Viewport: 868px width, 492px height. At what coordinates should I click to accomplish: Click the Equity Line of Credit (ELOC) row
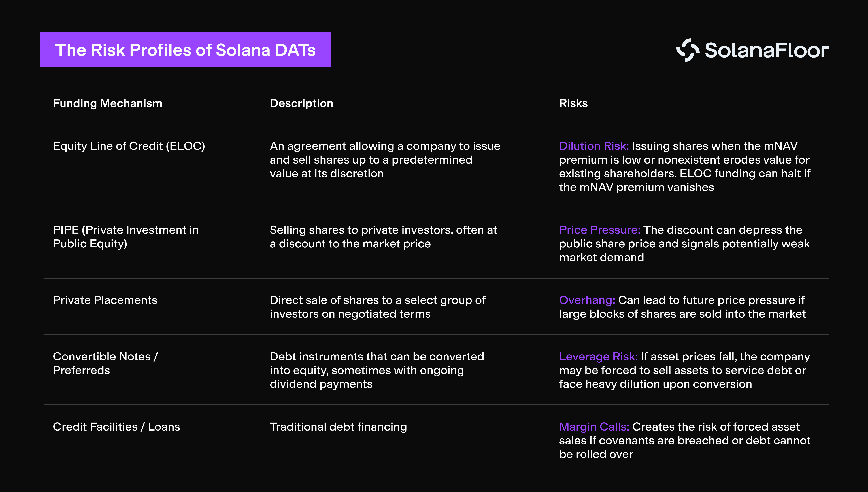tap(129, 146)
